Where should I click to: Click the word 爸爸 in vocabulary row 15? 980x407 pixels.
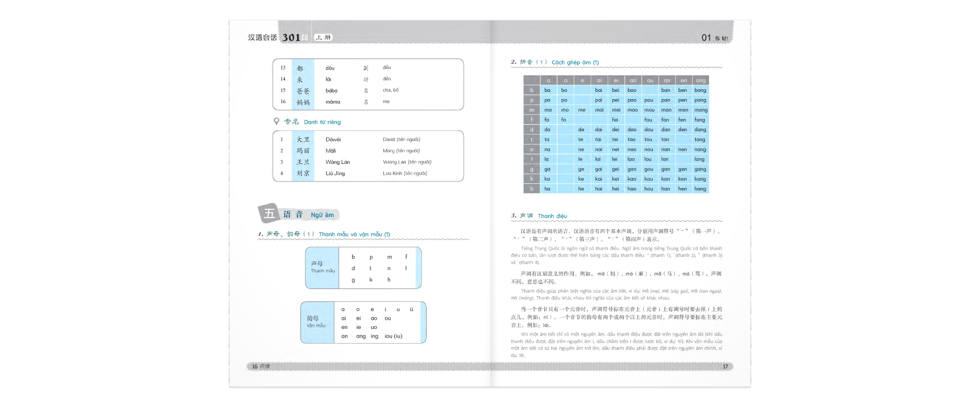coord(303,91)
